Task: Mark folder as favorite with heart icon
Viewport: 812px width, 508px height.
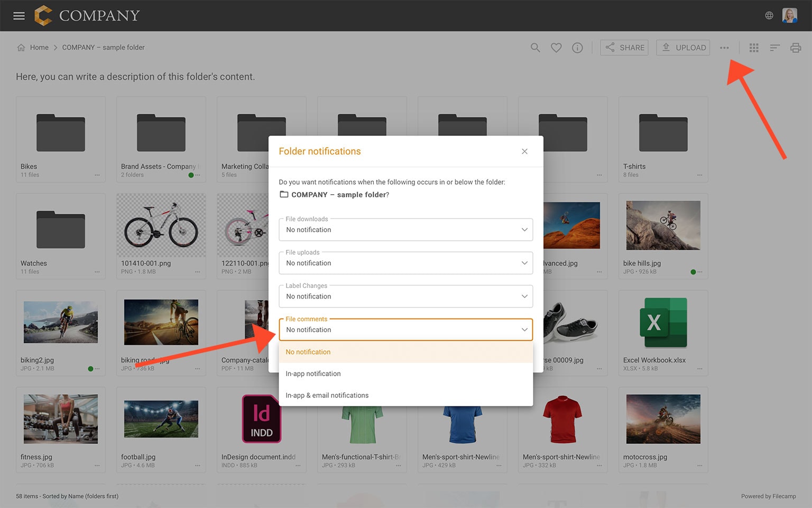Action: pyautogui.click(x=556, y=48)
